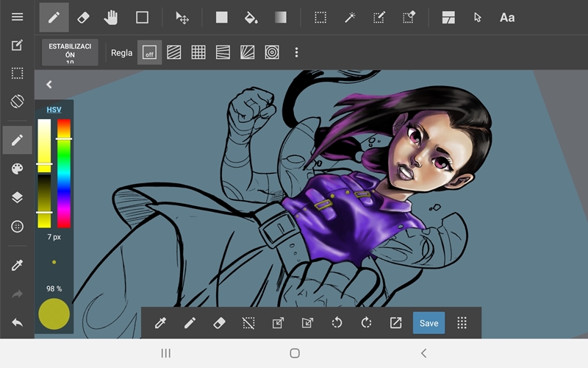Enable the vanishing point perspective ruler

tap(223, 52)
